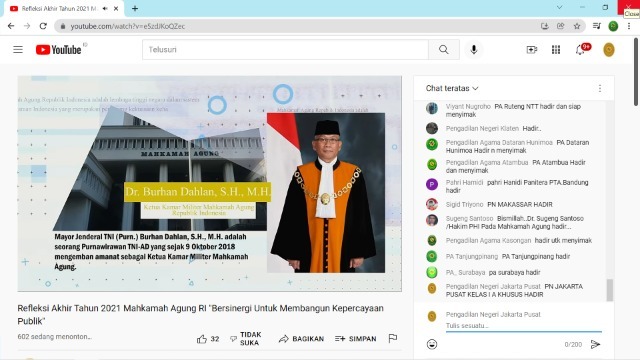Open the tab search chevron

coord(559,7)
